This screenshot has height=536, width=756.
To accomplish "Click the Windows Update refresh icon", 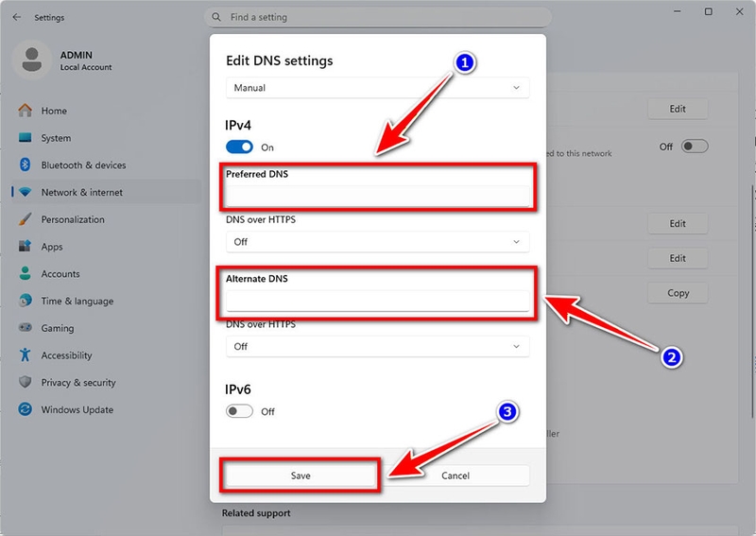I will point(26,409).
